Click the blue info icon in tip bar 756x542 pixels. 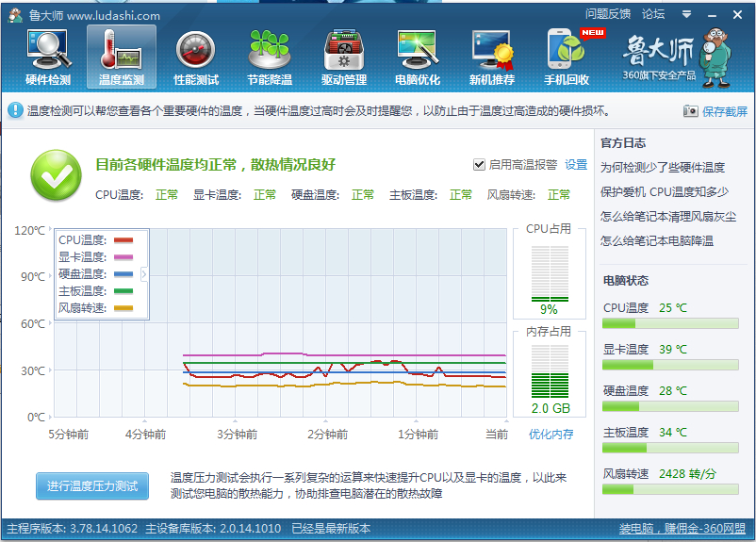[x=15, y=110]
